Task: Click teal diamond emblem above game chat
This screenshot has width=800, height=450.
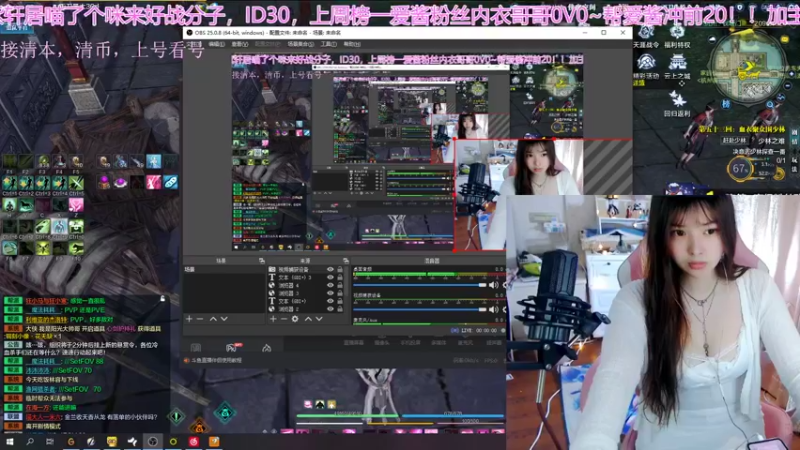Action: coord(224,412)
